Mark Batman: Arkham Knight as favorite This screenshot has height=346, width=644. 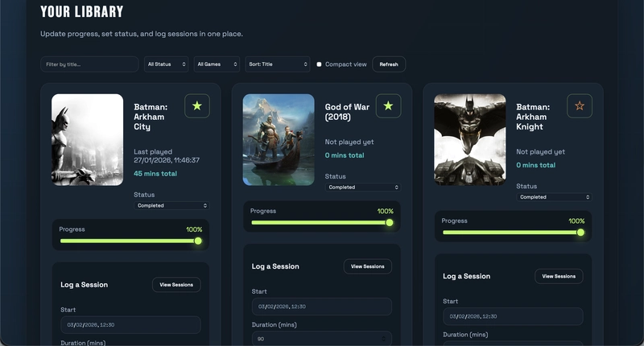coord(579,106)
